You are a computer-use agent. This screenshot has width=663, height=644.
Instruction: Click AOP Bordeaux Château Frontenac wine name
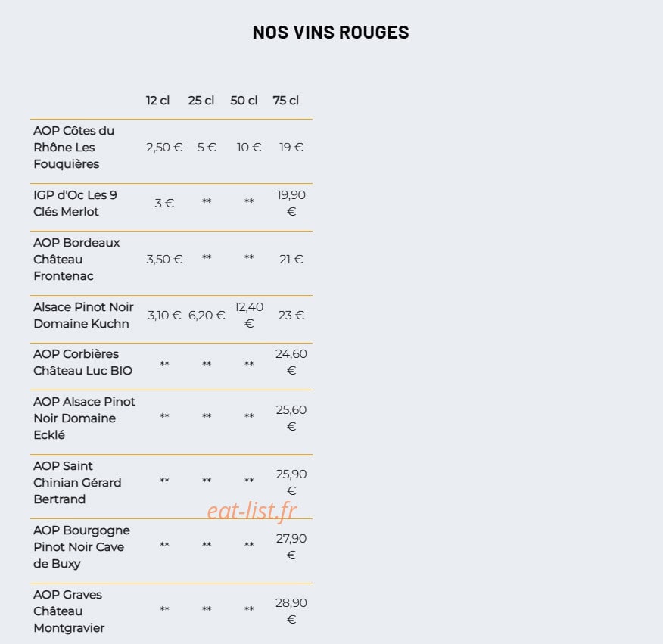pyautogui.click(x=76, y=260)
